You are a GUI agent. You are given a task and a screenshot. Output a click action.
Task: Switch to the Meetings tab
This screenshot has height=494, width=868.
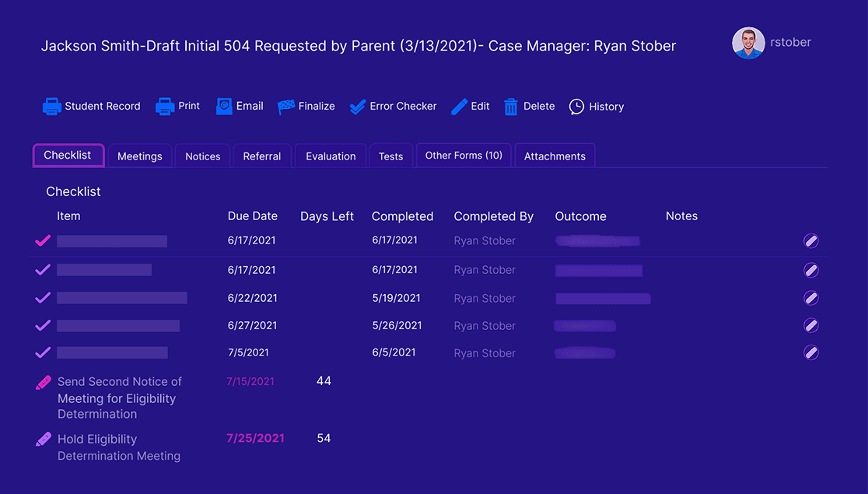pos(140,156)
